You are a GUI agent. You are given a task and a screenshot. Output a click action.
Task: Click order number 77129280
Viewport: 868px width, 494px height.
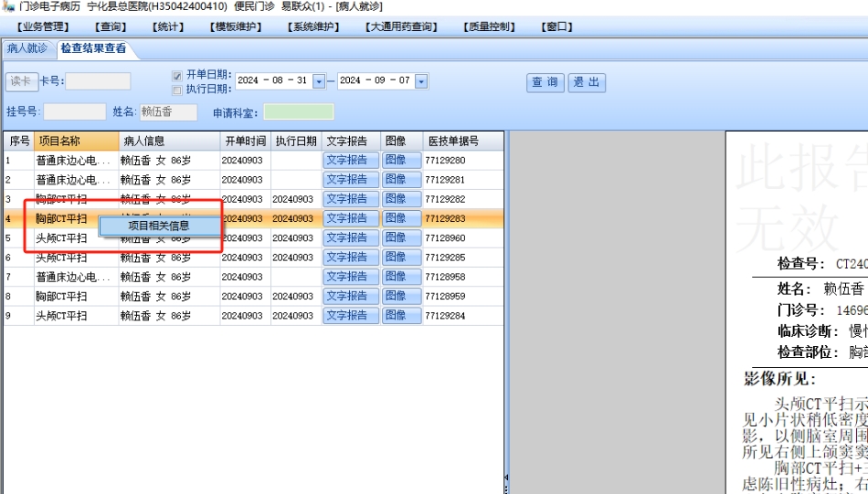tap(445, 161)
